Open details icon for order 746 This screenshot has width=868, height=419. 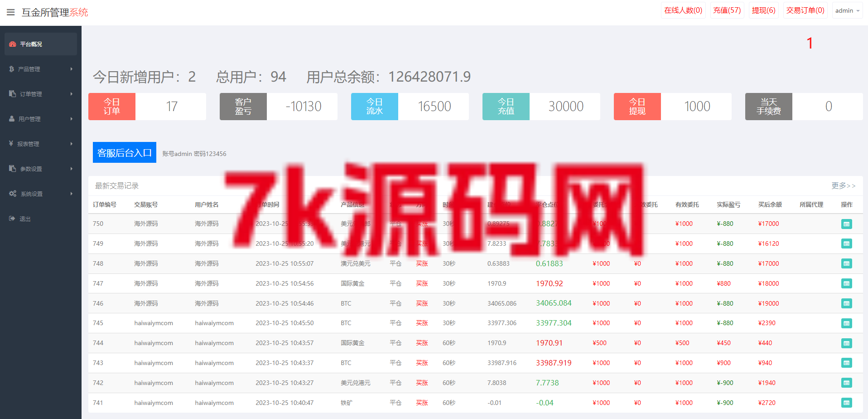[x=847, y=303]
